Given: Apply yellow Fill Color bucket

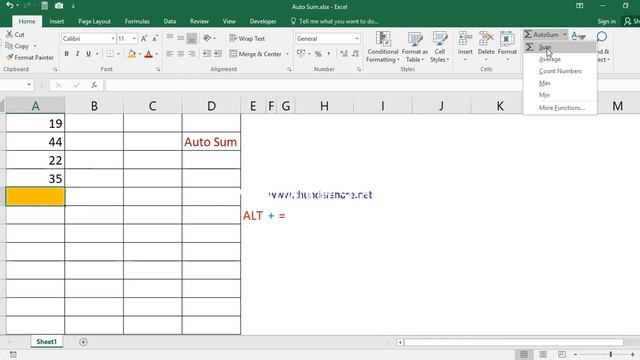Looking at the screenshot, I should click(132, 54).
